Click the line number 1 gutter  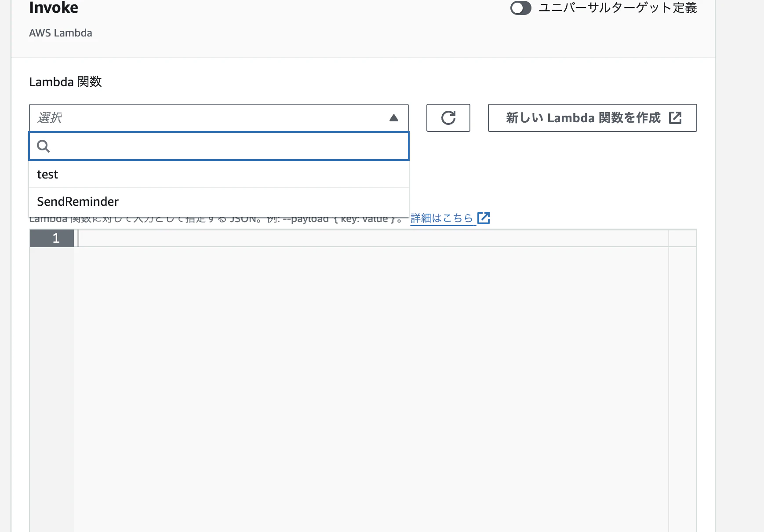pos(52,238)
